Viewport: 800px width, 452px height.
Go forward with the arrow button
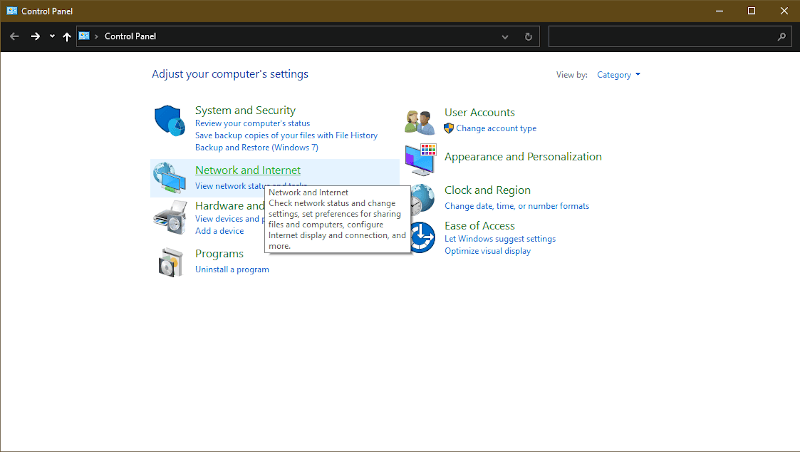(35, 36)
